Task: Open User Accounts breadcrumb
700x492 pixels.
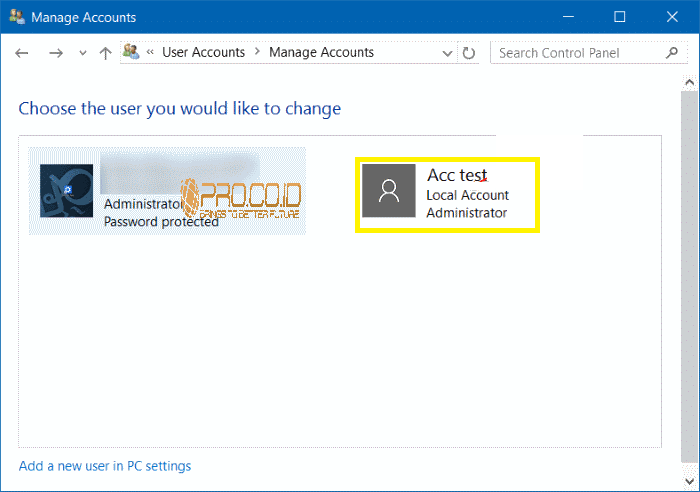Action: [x=203, y=52]
